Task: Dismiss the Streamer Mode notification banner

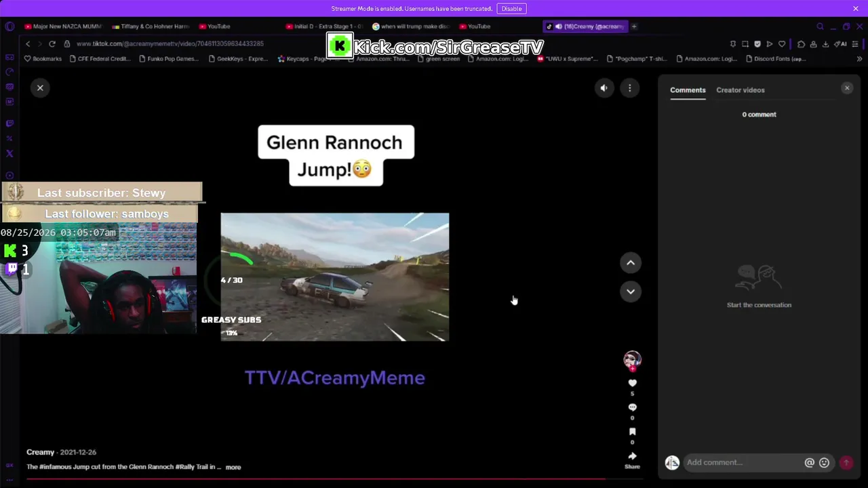Action: [x=856, y=9]
